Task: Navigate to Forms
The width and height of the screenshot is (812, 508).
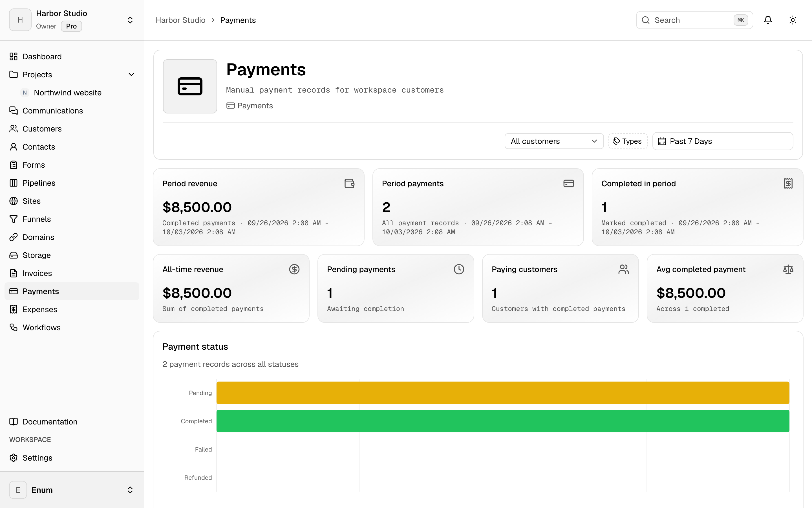Action: (72, 165)
